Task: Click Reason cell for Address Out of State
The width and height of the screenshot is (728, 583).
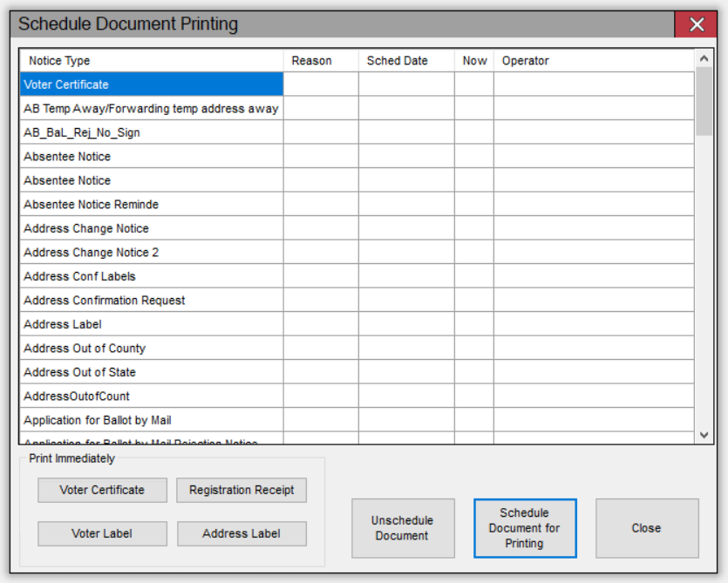Action: 321,372
